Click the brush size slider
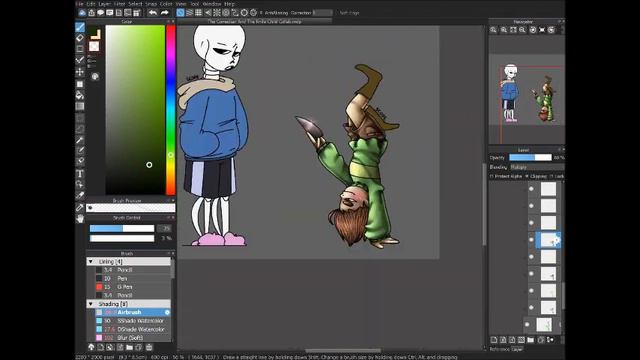The height and width of the screenshot is (360, 640). click(x=122, y=229)
